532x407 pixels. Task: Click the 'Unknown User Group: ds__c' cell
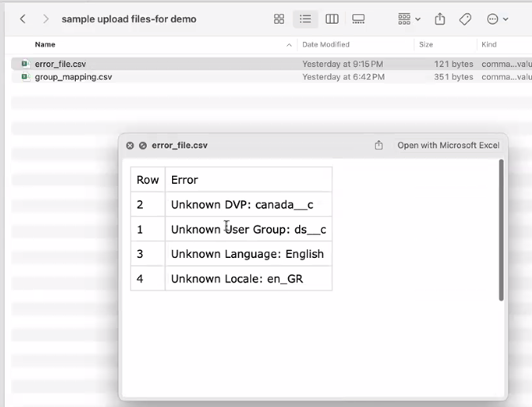(x=249, y=230)
